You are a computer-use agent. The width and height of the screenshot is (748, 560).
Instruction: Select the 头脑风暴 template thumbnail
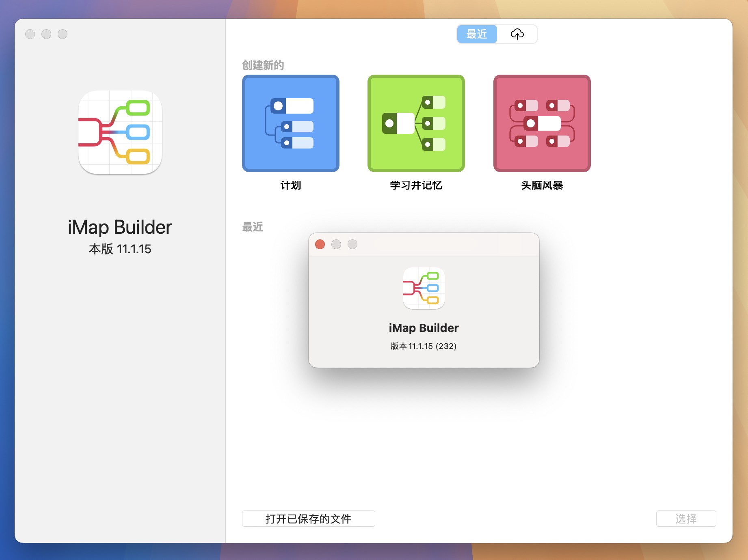542,123
